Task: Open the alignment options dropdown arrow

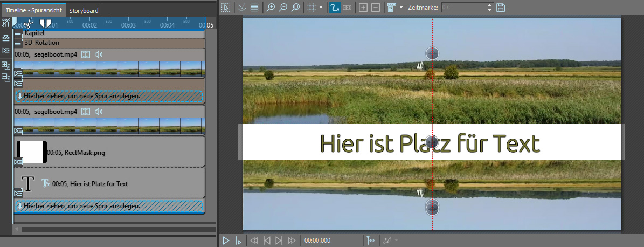Action: pos(401,8)
